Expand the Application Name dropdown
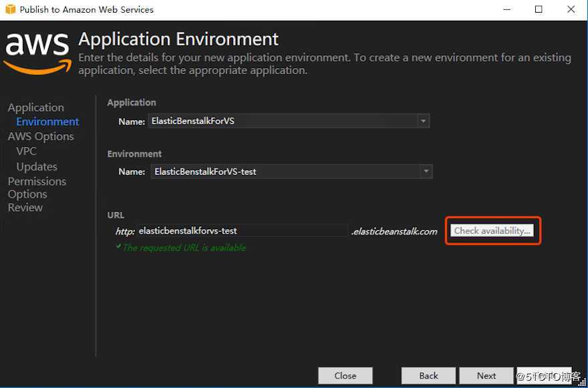The image size is (588, 388). click(422, 121)
